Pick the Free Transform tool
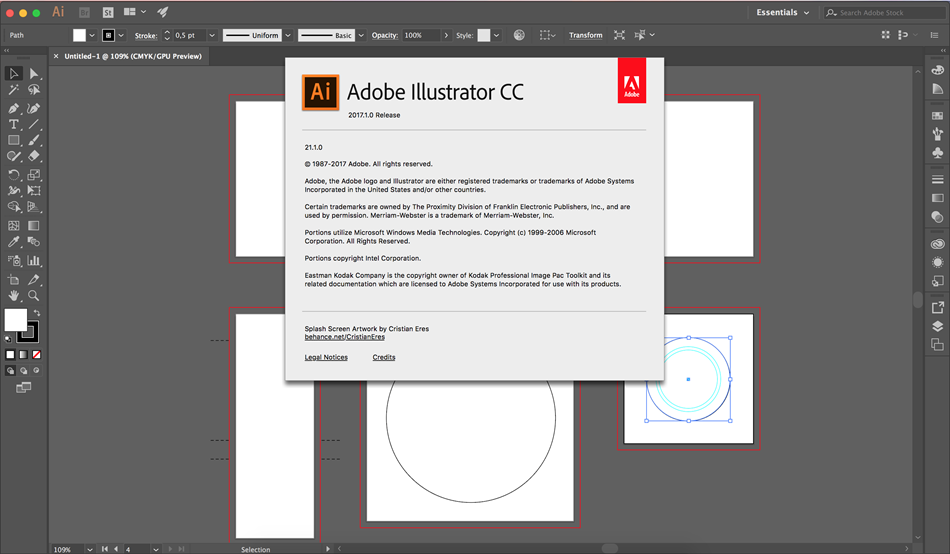Viewport: 950px width, 554px height. (34, 190)
